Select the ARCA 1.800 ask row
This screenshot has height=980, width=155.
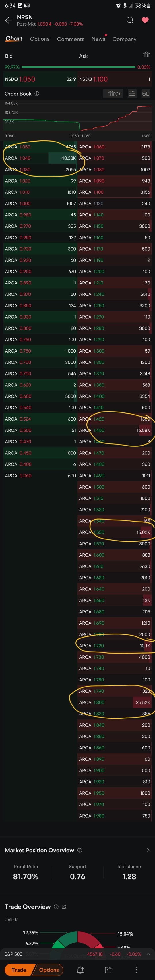pyautogui.click(x=115, y=702)
